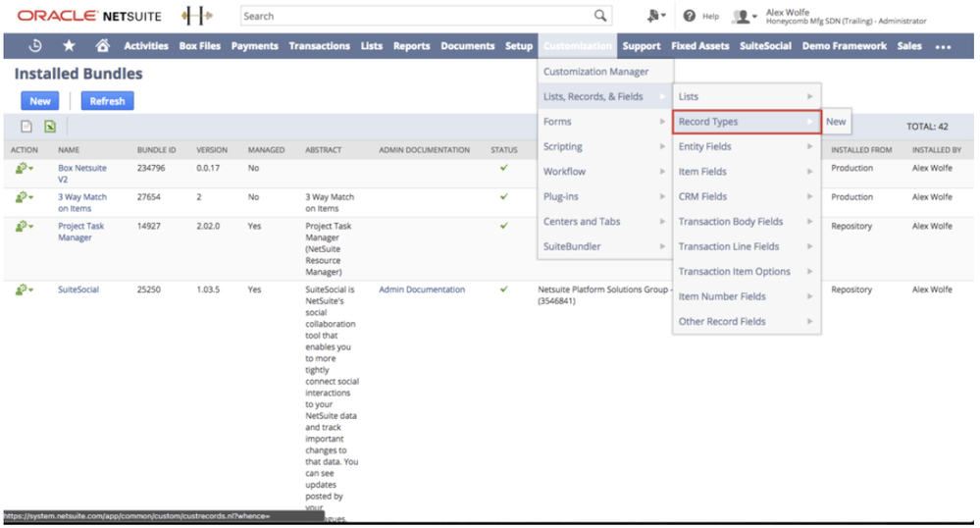Go to the Home icon
Image resolution: width=980 pixels, height=528 pixels.
click(x=102, y=45)
